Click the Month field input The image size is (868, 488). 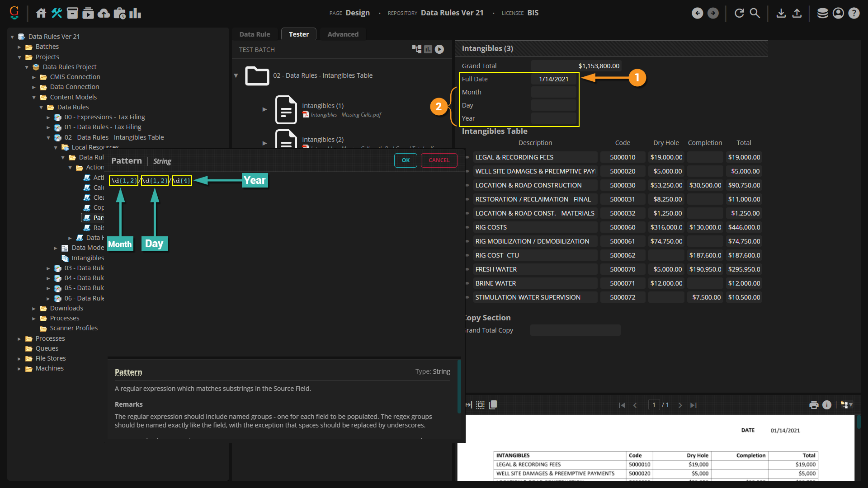553,92
